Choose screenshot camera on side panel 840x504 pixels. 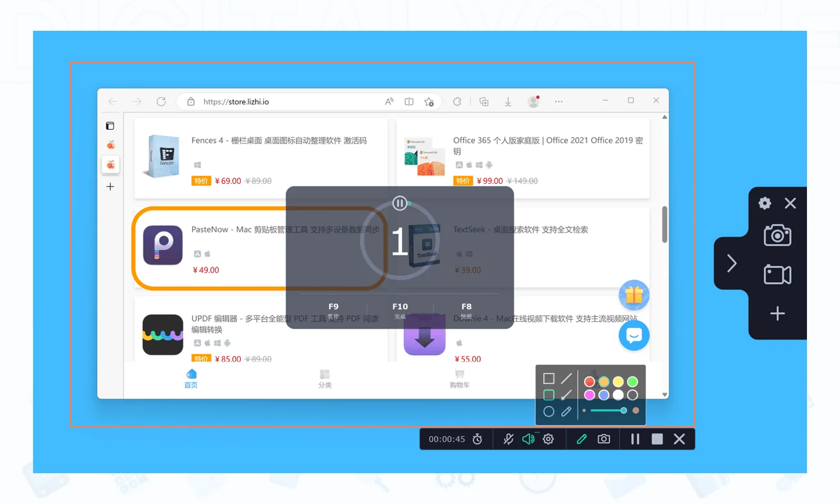[x=777, y=235]
